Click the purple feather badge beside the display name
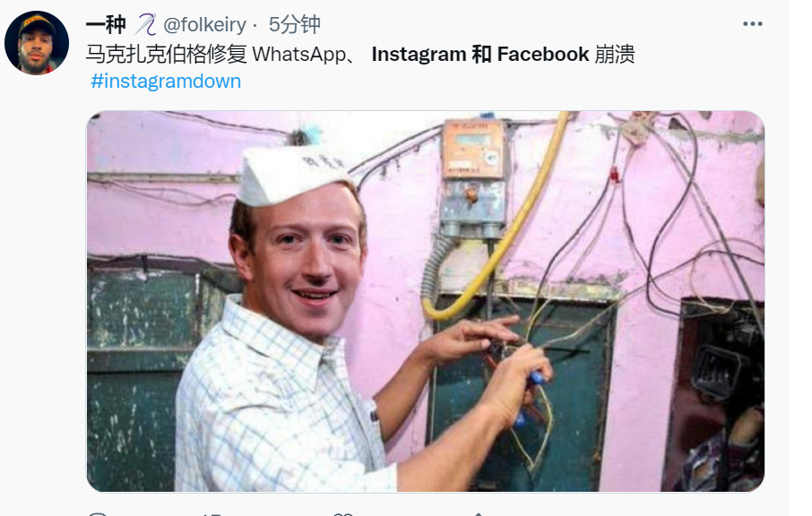 (x=145, y=24)
